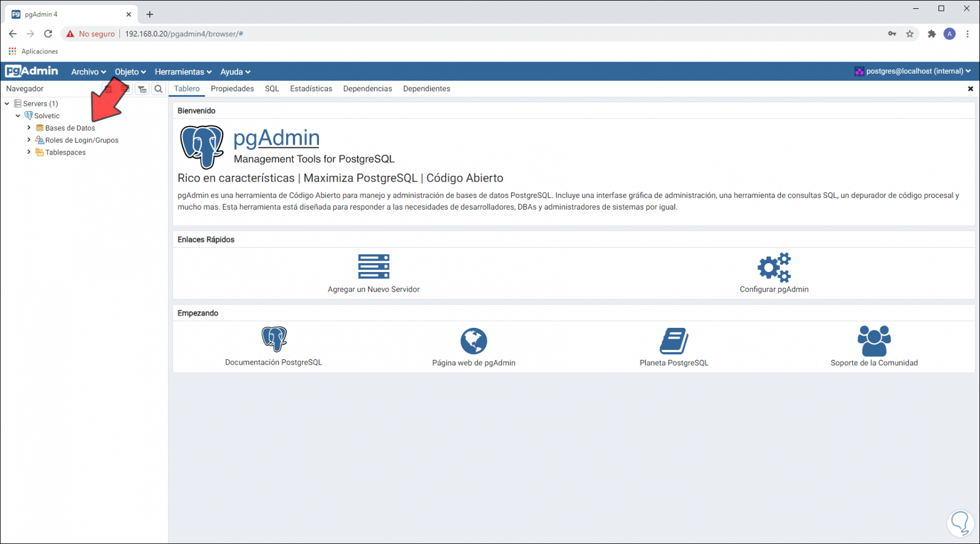The height and width of the screenshot is (544, 980).
Task: Click the browser extensions puzzle icon
Action: [931, 34]
